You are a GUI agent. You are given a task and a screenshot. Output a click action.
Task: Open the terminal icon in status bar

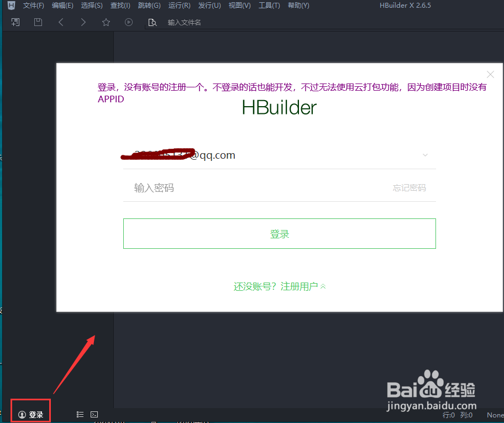pyautogui.click(x=94, y=414)
